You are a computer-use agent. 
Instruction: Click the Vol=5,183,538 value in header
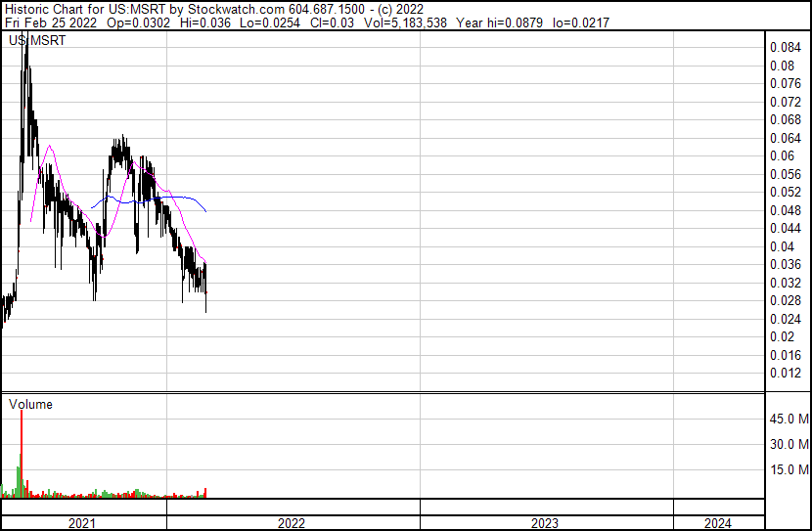(403, 22)
